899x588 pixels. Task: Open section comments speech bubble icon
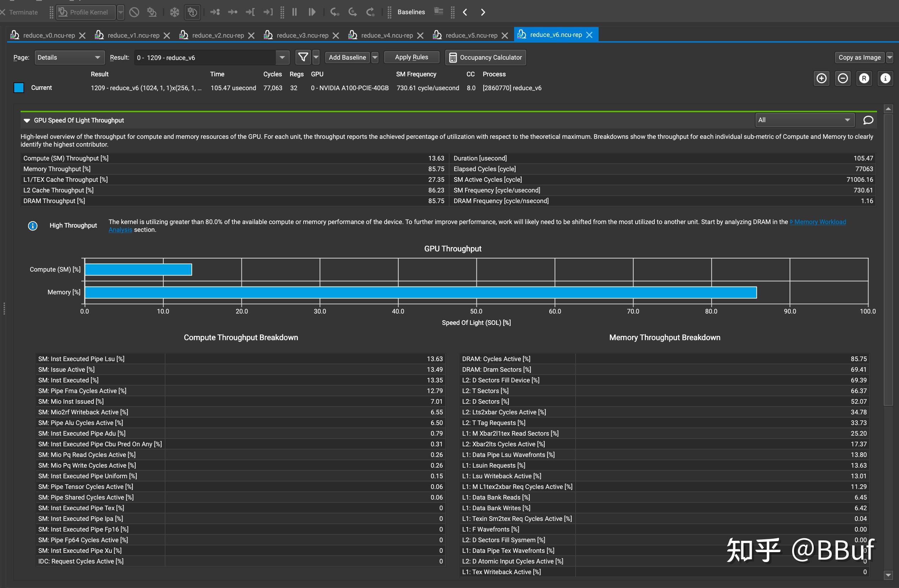tap(868, 120)
